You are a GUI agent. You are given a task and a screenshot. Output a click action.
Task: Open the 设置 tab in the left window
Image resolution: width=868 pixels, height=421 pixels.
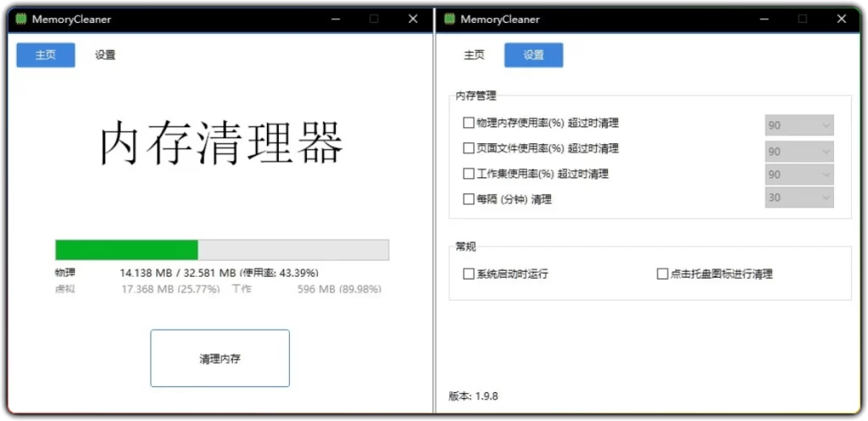coord(105,55)
